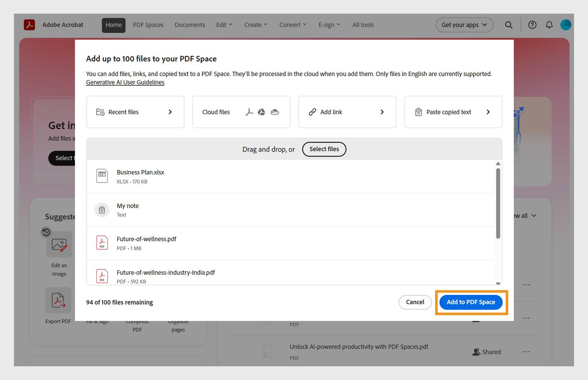Open the Get your apps dropdown
Screen dimensions: 588x380
click(464, 25)
